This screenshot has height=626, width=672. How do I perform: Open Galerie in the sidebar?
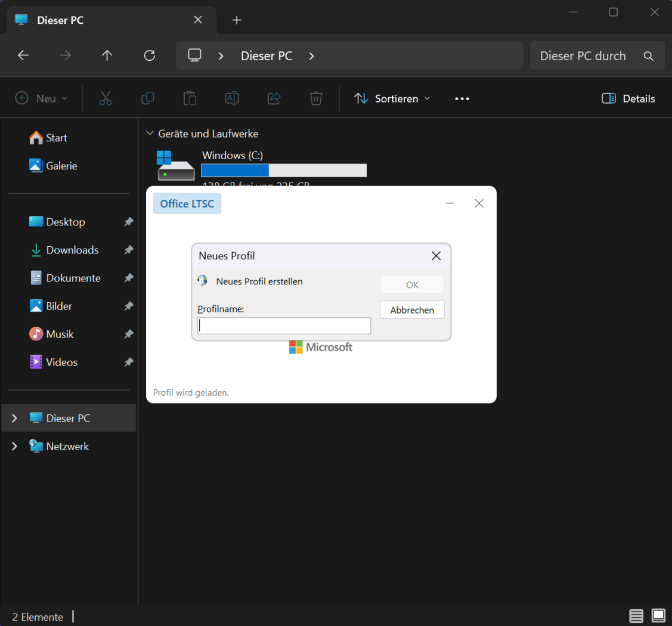click(53, 166)
